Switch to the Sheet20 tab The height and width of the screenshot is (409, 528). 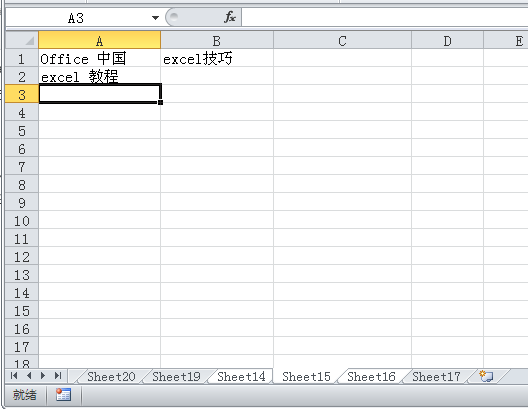pos(111,376)
